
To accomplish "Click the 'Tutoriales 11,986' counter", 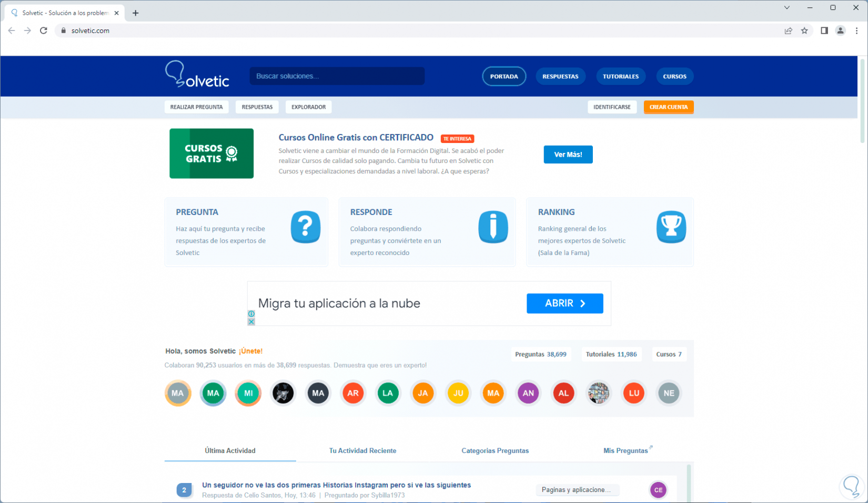I will pos(611,354).
